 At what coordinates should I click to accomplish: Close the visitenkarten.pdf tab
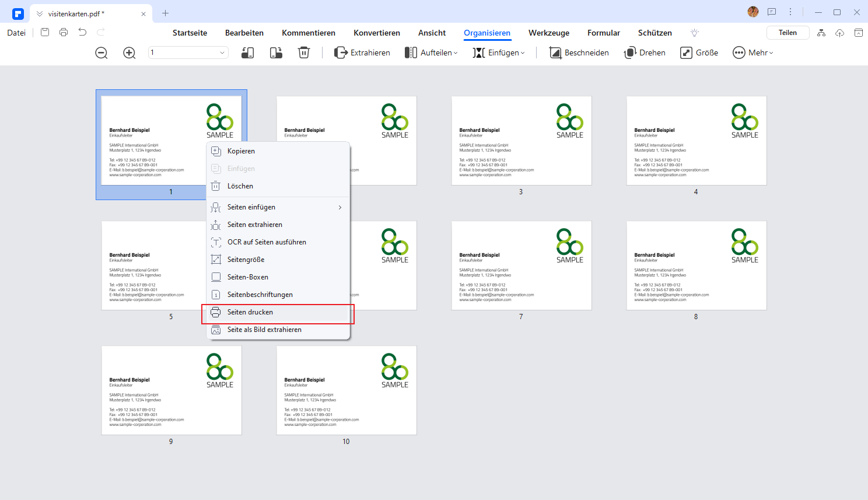(x=143, y=13)
